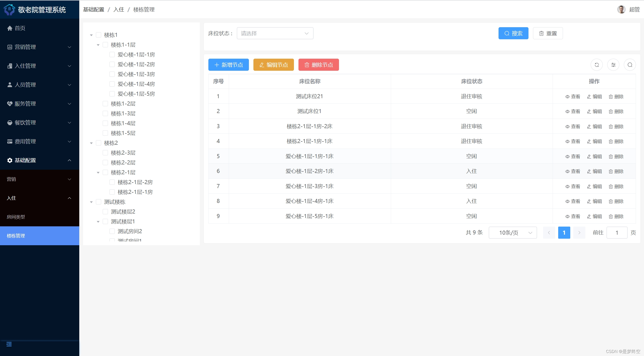Select the 测试楼栋 checkbox
This screenshot has height=356, width=644.
coord(99,202)
